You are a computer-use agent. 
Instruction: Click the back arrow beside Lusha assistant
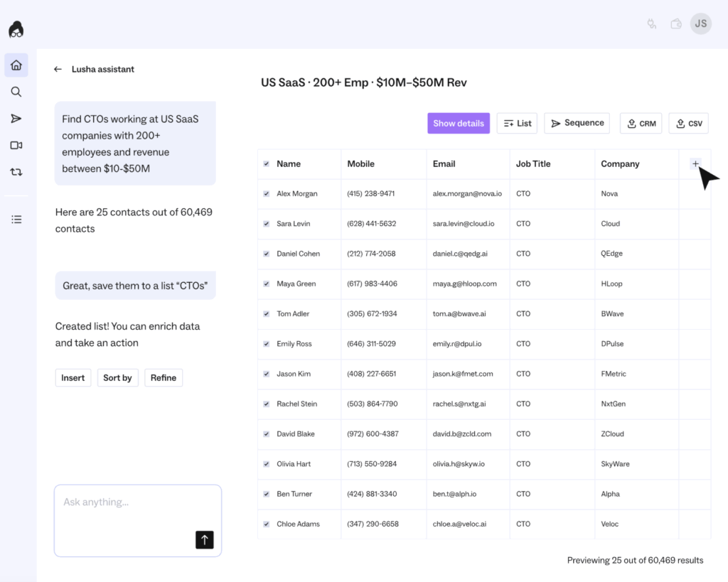point(58,70)
